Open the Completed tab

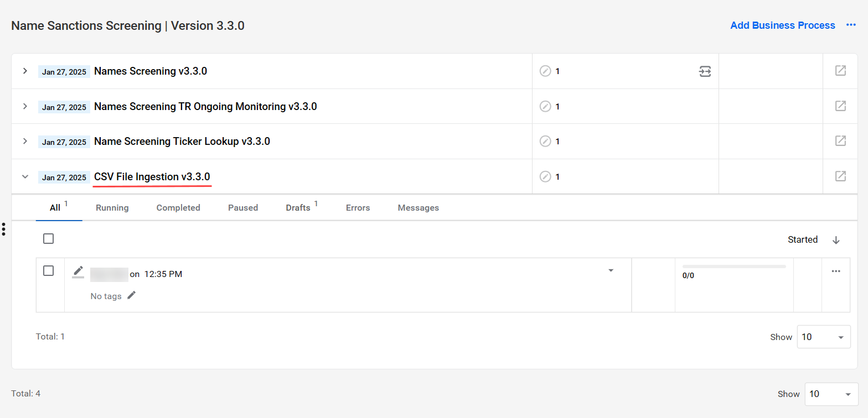tap(178, 208)
